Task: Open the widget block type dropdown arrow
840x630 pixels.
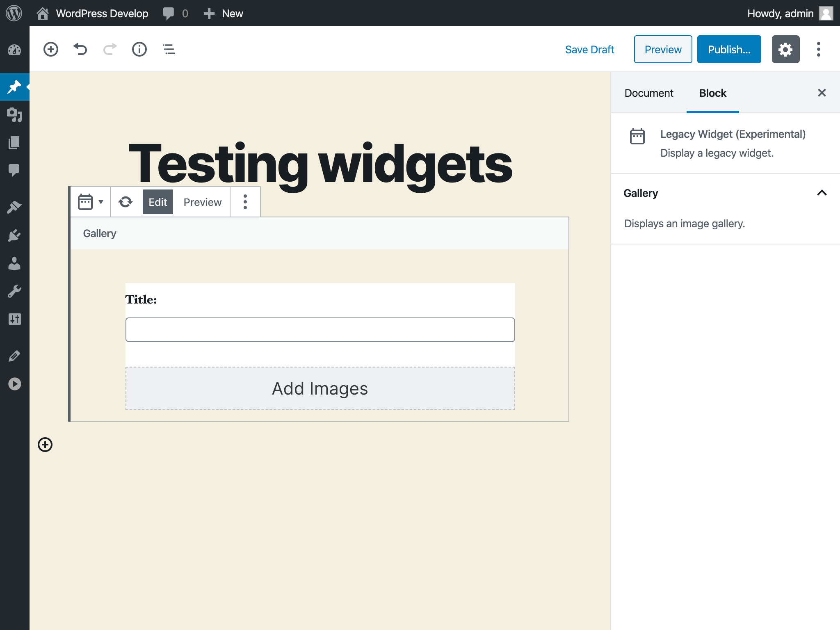Action: (x=100, y=202)
